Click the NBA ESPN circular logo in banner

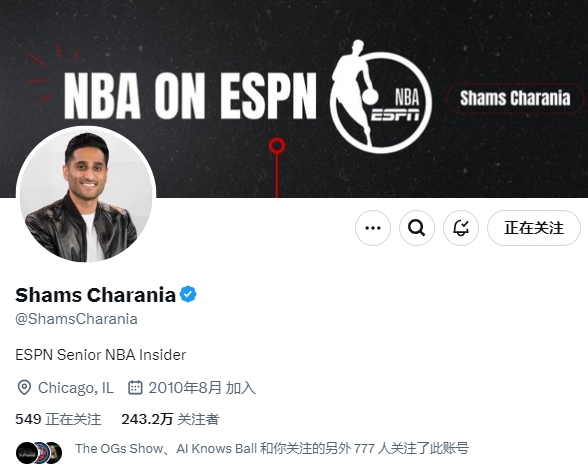(381, 97)
